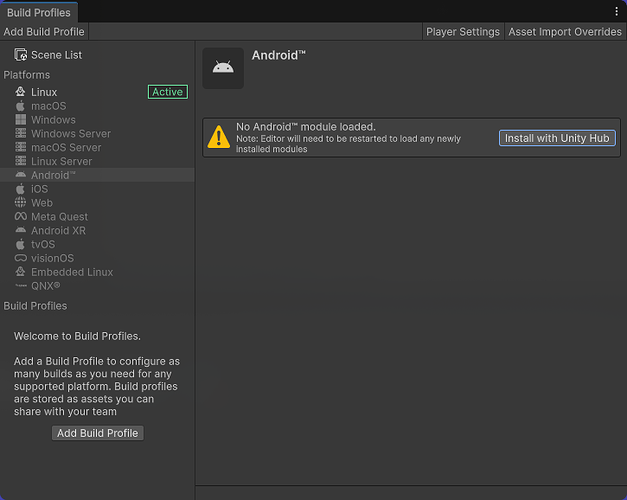Open the window's three-dot options menu
This screenshot has width=627, height=500.
pyautogui.click(x=616, y=11)
